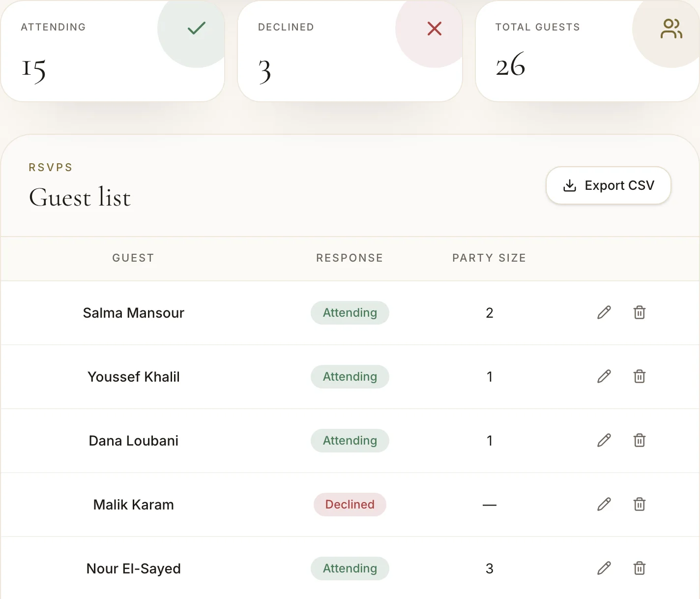Click Malik Karam's party size dash
700x599 pixels.
pyautogui.click(x=490, y=505)
